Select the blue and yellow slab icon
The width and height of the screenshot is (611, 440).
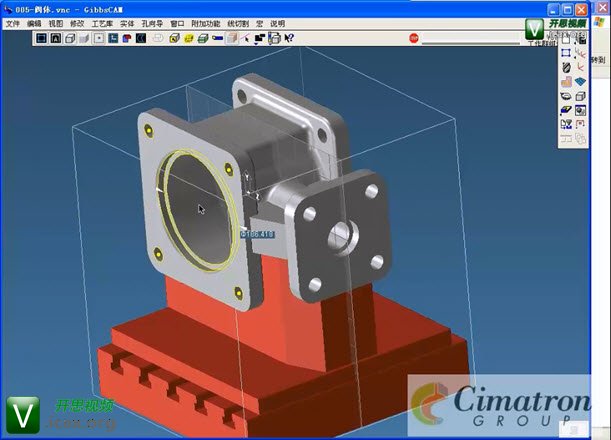566,110
